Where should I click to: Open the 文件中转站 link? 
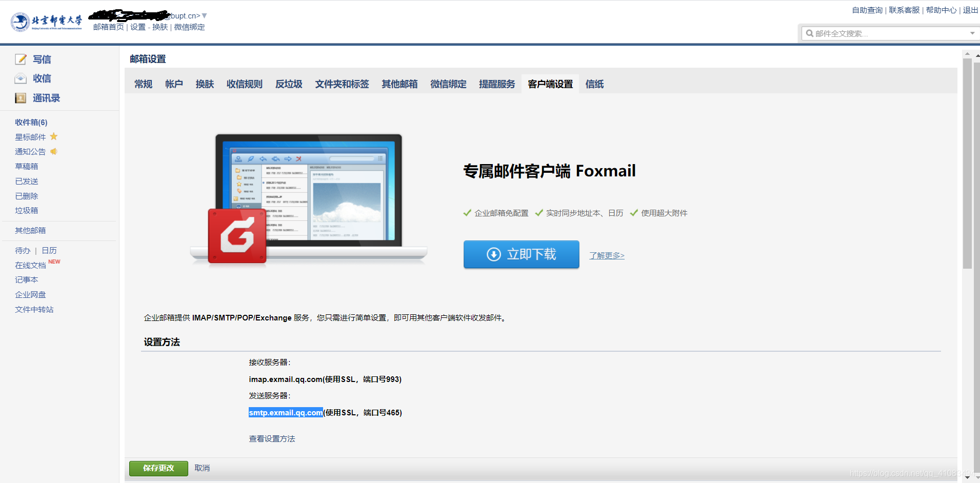click(x=34, y=309)
